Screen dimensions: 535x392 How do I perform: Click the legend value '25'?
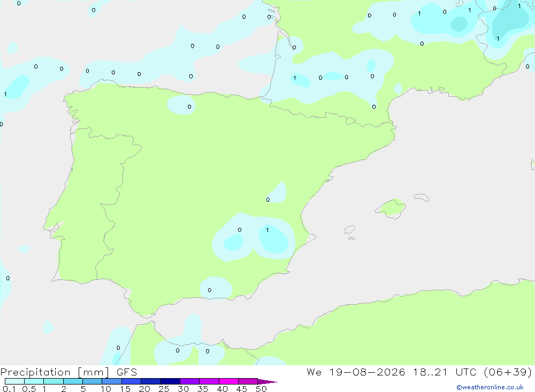pyautogui.click(x=164, y=389)
